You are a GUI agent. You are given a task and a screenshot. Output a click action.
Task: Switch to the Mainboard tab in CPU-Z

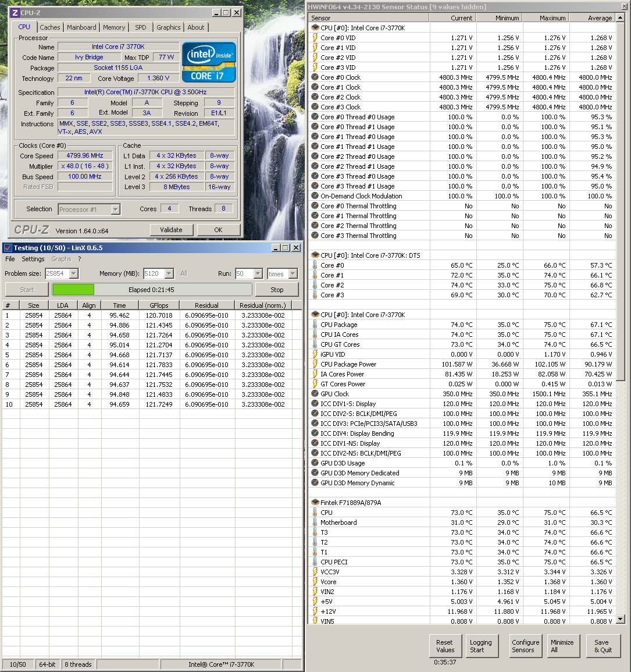point(81,27)
